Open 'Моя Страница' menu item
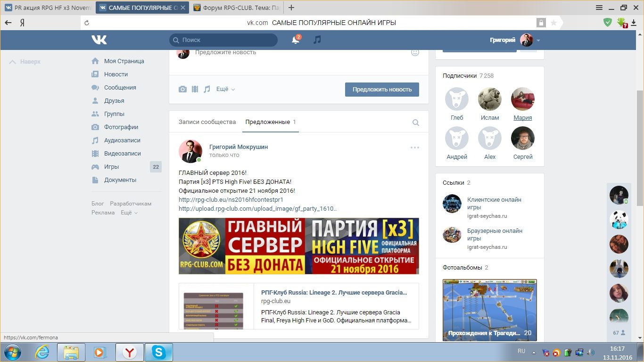644x362 pixels. [124, 61]
